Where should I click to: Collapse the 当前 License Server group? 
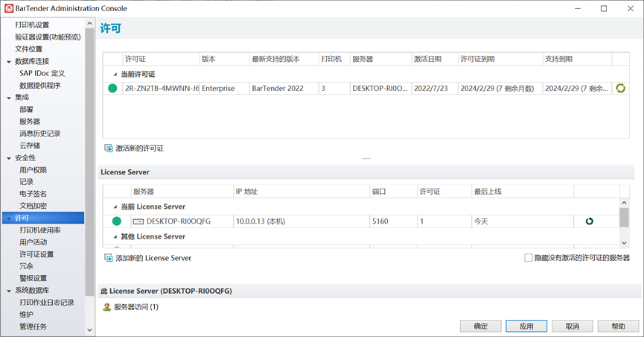[x=115, y=207]
